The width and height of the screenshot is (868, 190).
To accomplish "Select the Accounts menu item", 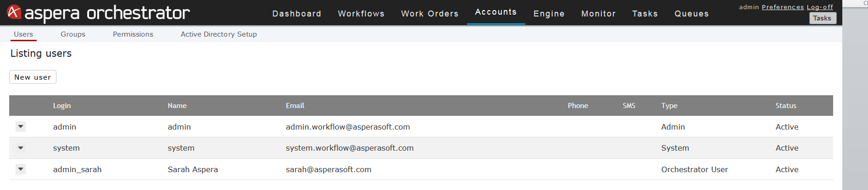I will [x=496, y=12].
